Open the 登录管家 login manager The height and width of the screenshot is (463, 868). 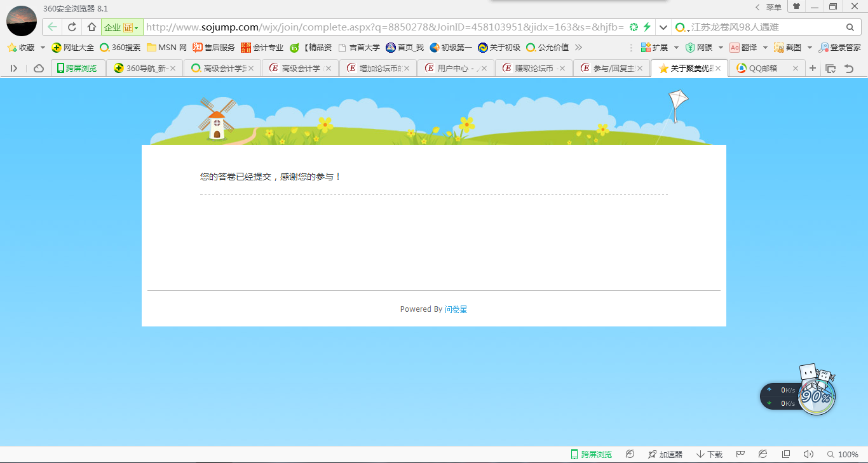click(840, 48)
